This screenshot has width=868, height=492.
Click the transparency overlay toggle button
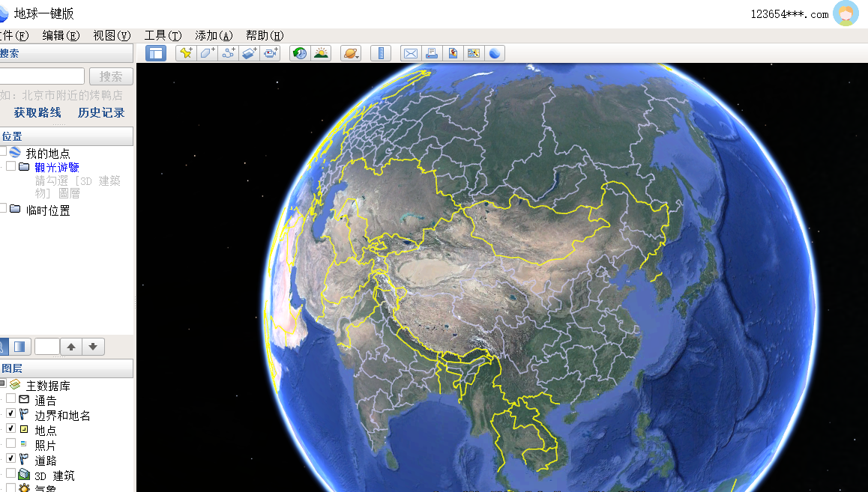point(19,347)
